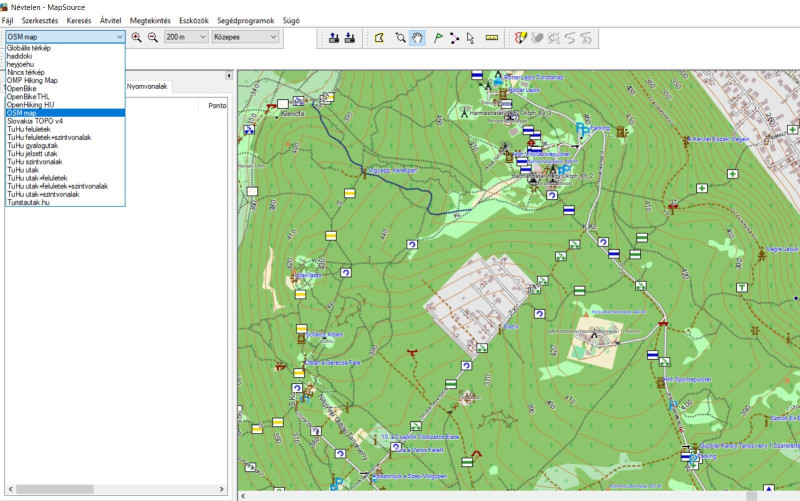Screen dimensions: 800x501
Task: Select the Track draw pencil tool
Action: point(520,38)
